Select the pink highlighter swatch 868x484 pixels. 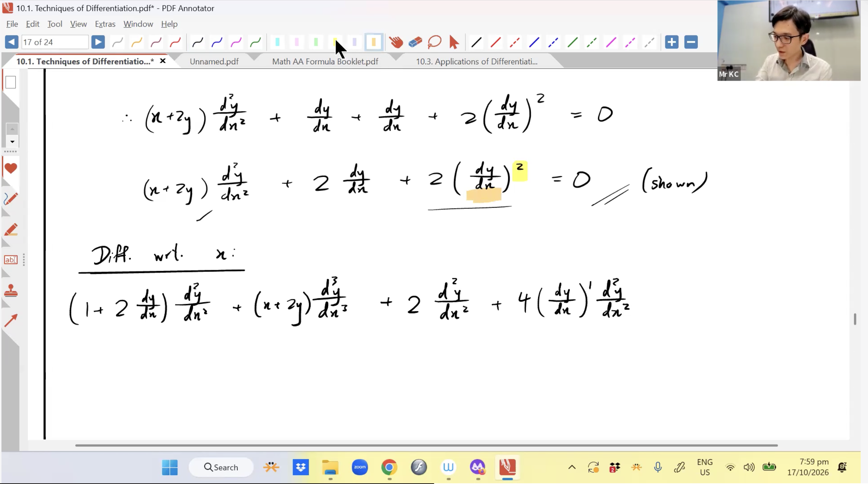click(297, 42)
